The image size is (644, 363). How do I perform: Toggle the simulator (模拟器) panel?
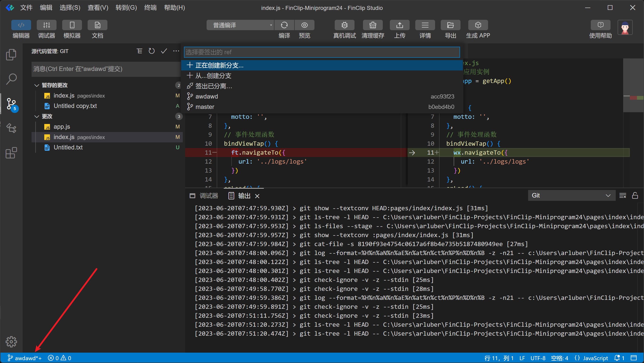click(x=72, y=25)
